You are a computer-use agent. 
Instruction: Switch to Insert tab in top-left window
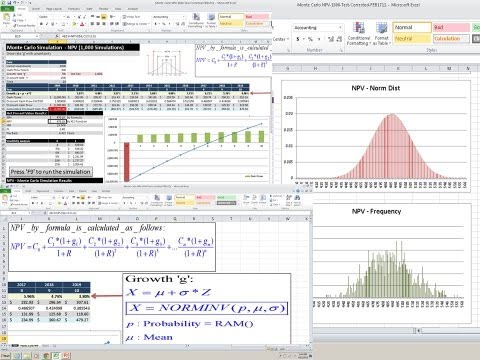[36, 9]
